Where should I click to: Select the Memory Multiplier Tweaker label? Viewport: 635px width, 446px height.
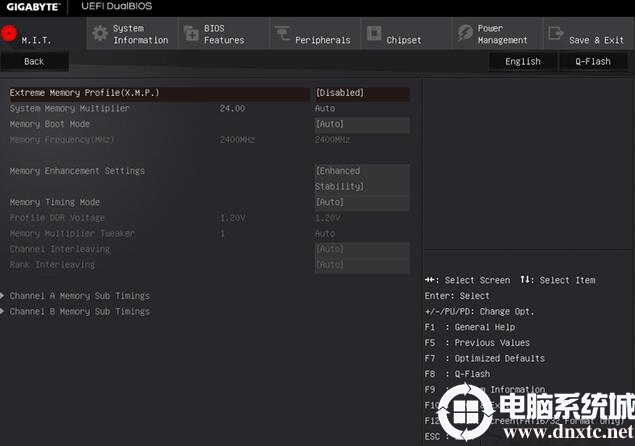[72, 233]
